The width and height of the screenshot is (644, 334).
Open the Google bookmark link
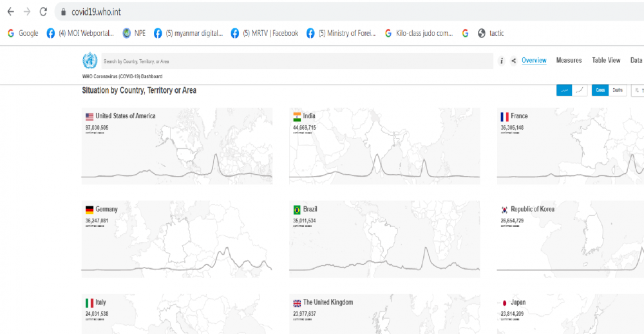pos(23,34)
